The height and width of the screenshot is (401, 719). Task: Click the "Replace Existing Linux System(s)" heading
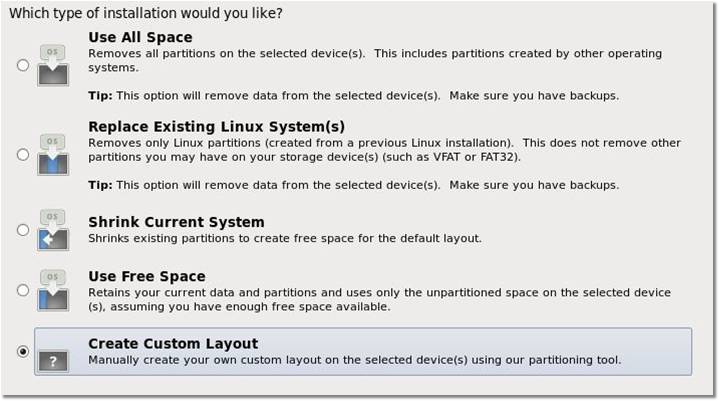point(216,126)
